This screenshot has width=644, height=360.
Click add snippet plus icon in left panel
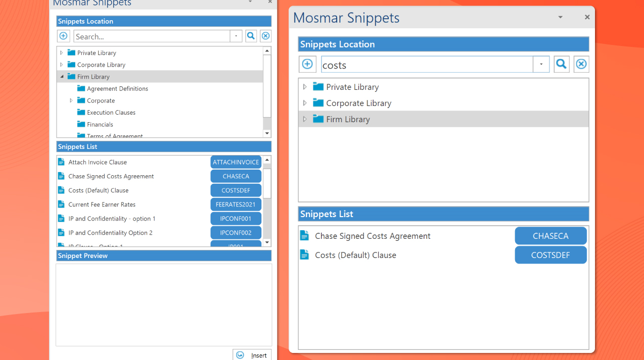click(x=63, y=36)
